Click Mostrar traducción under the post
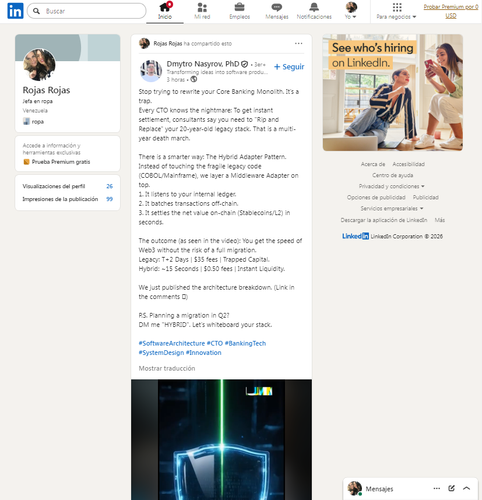 click(167, 368)
